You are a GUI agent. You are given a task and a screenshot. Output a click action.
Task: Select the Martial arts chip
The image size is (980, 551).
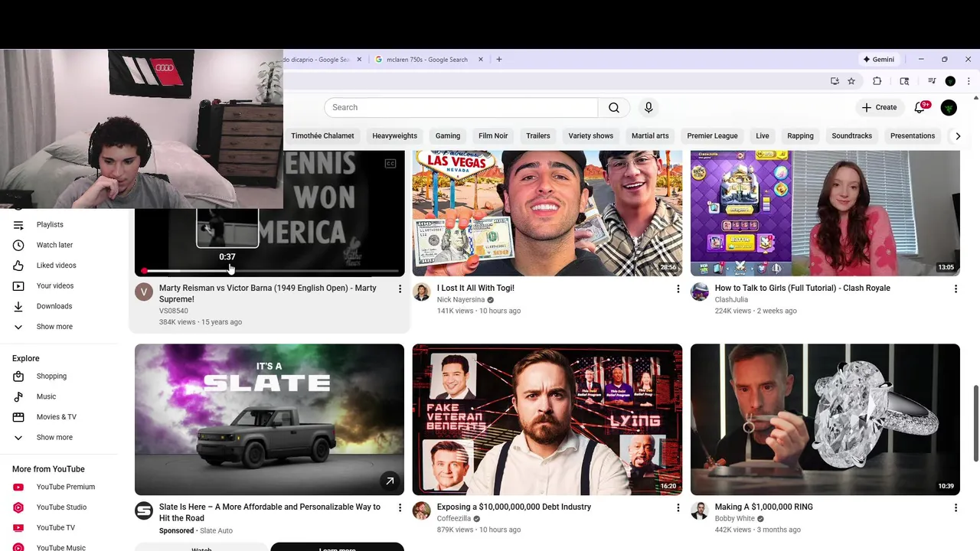click(650, 136)
